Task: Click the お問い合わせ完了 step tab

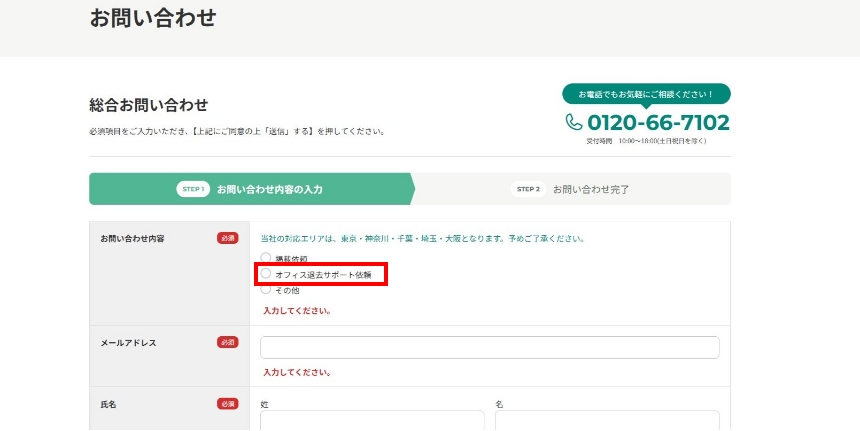Action: pyautogui.click(x=590, y=189)
